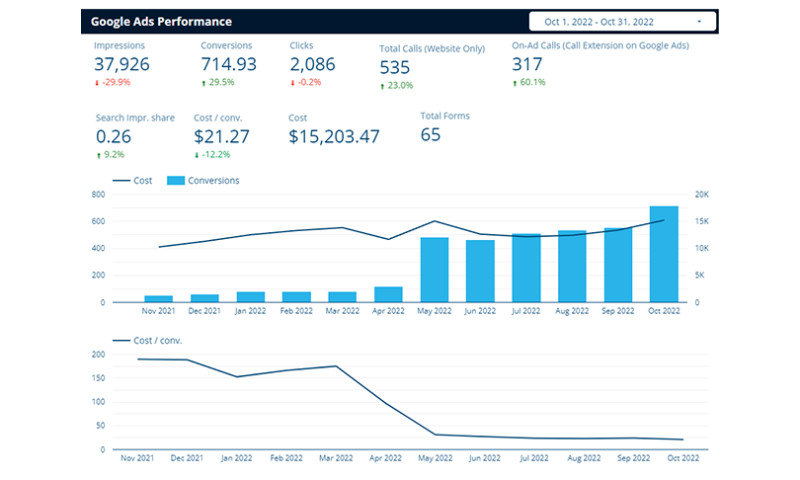Select the red down arrow beneath Clicks

point(292,82)
